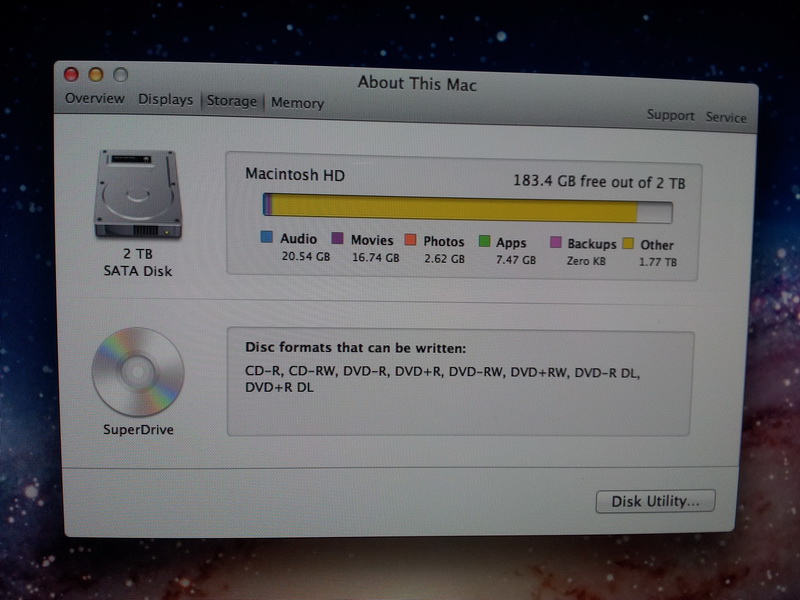Click the 1.77 TB other size value
This screenshot has width=800, height=600.
tap(658, 262)
